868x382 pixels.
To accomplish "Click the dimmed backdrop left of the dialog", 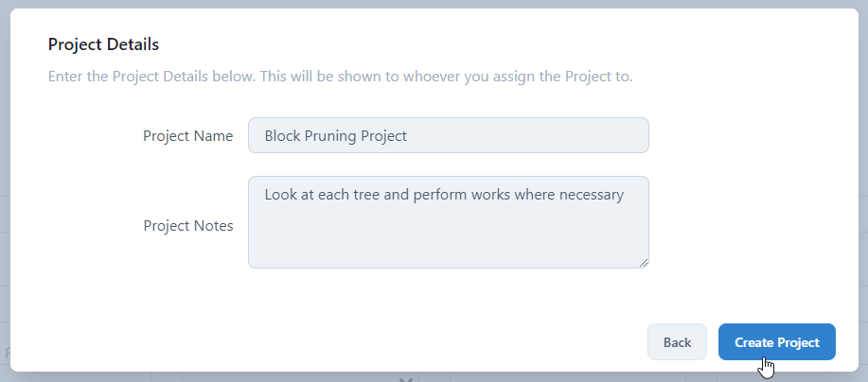I will tap(5, 189).
